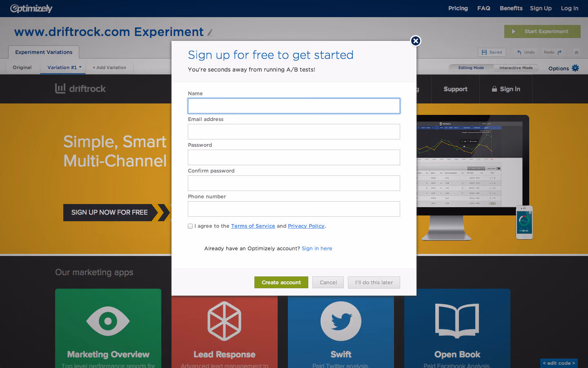This screenshot has width=588, height=368.
Task: Open FAQ in the top menu
Action: 484,8
